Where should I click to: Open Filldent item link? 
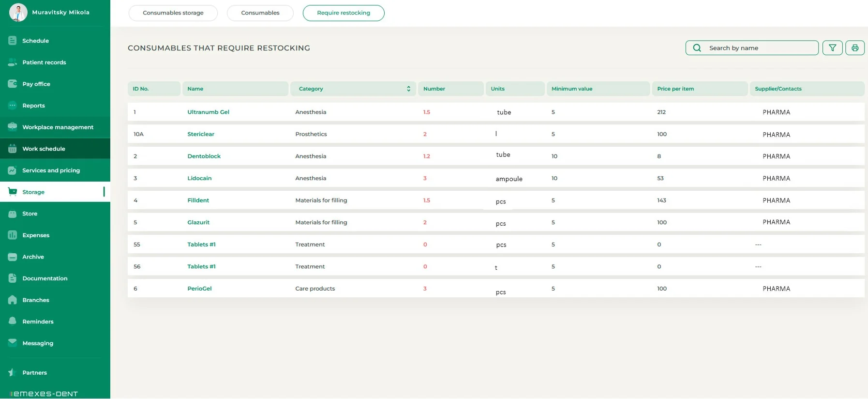coord(198,200)
